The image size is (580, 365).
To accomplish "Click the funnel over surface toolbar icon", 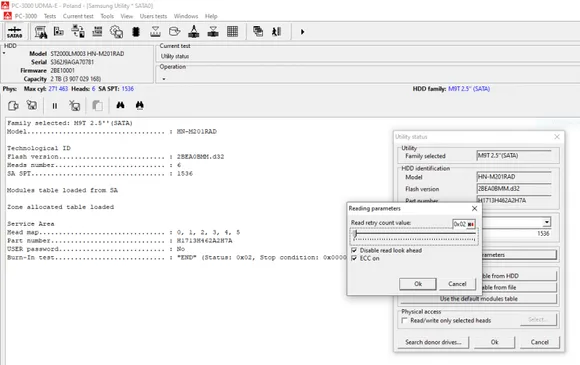I will (x=155, y=32).
